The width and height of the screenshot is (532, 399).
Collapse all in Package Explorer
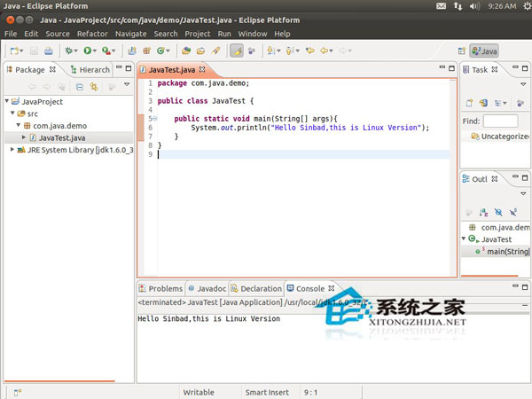[x=79, y=86]
